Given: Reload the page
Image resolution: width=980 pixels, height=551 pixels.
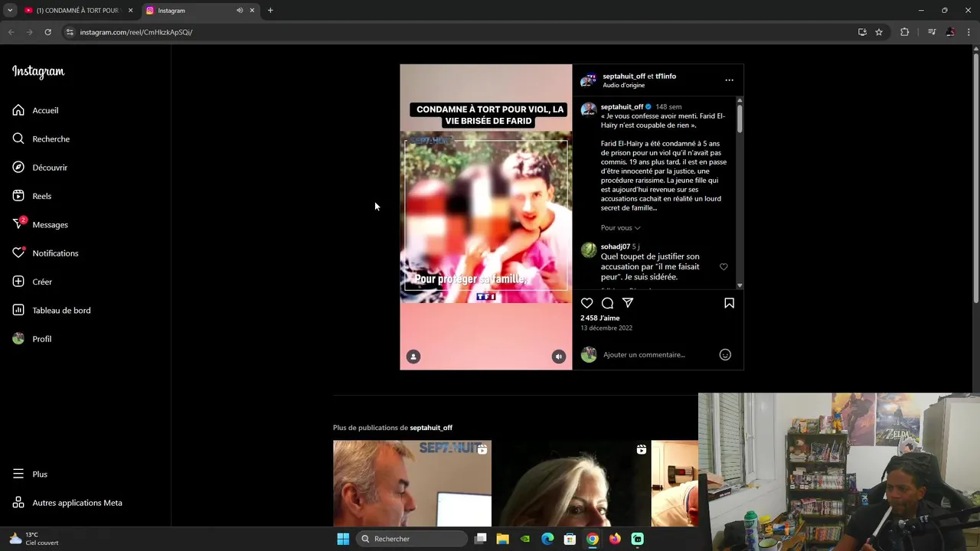Looking at the screenshot, I should click(x=47, y=32).
